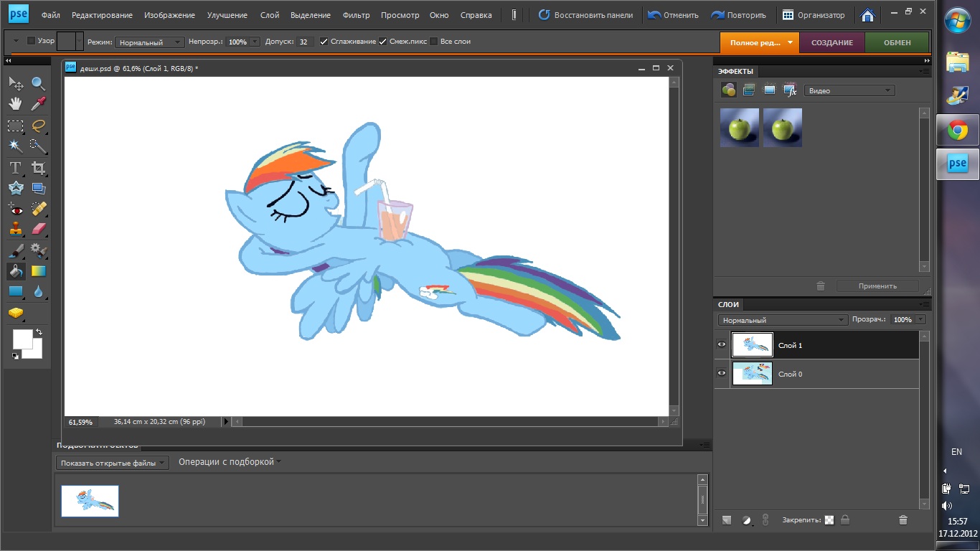Click the Восстановить панели button
This screenshot has width=980, height=551.
585,15
